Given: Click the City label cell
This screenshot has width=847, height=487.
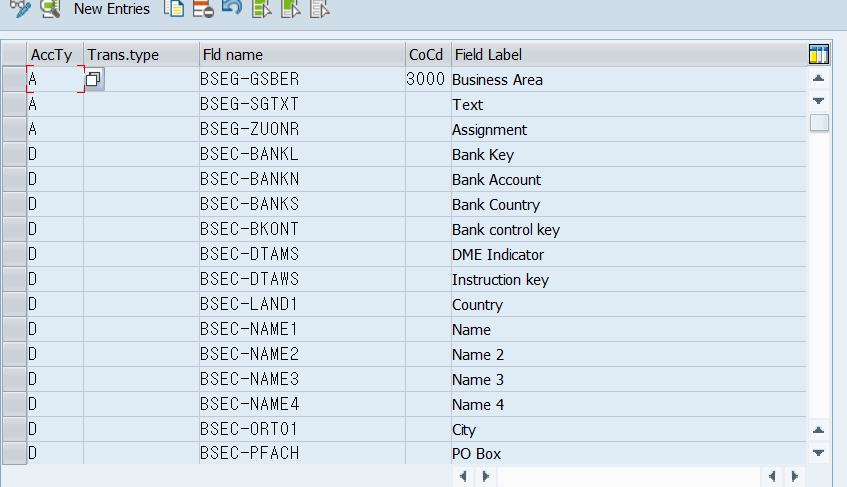Looking at the screenshot, I should pyautogui.click(x=629, y=430).
